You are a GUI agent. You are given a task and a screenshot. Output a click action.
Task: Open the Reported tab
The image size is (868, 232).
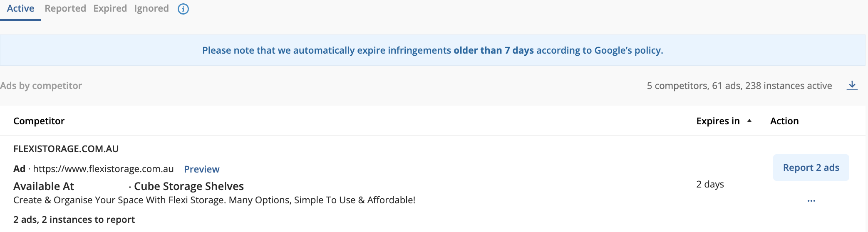tap(65, 9)
